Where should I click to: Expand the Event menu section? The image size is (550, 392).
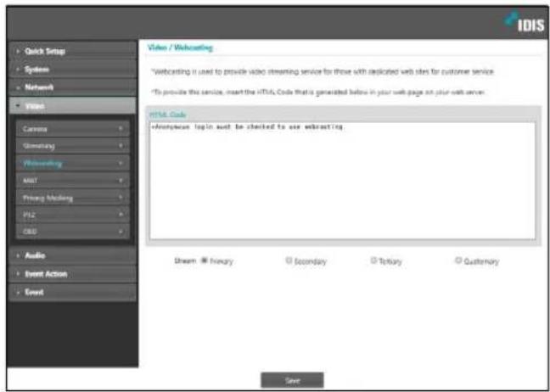(x=73, y=292)
